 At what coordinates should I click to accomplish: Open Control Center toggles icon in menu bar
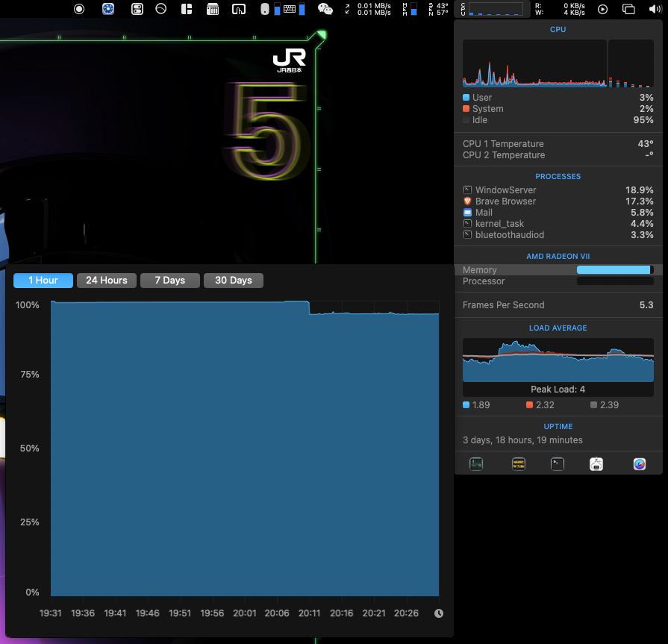(x=137, y=9)
